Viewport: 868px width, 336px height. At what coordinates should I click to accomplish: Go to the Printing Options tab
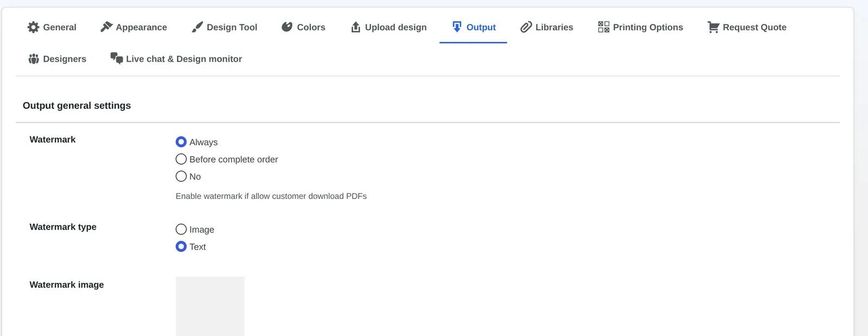click(x=641, y=27)
